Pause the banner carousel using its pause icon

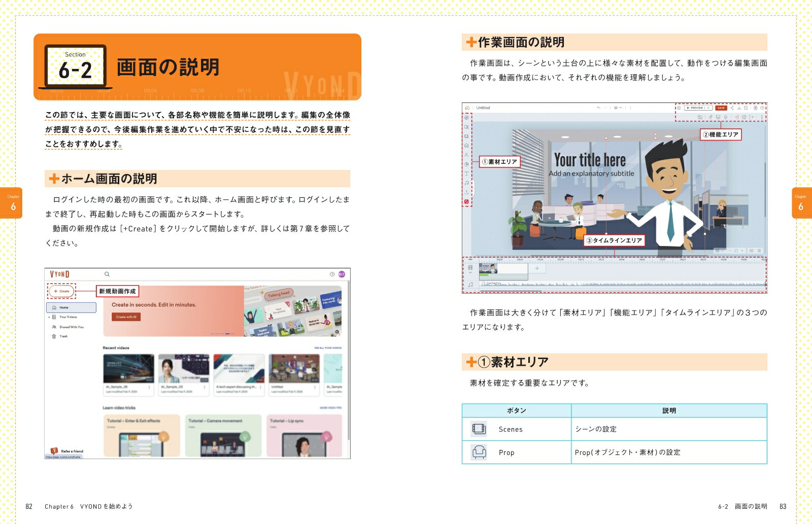pos(337,332)
